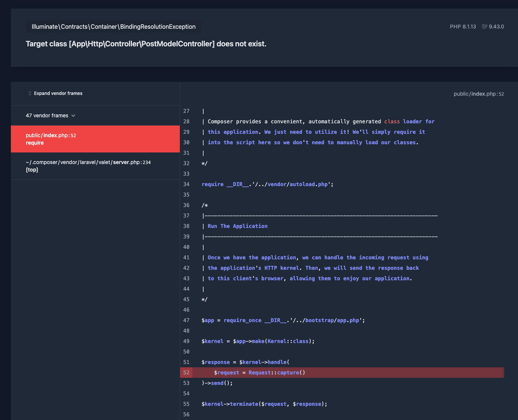Click highlighted line 52 Request::capture()
The width and height of the screenshot is (518, 420).
click(x=342, y=373)
